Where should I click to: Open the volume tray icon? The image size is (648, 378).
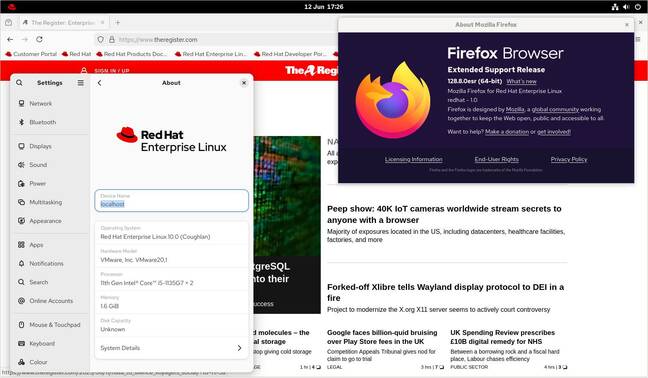(x=626, y=7)
